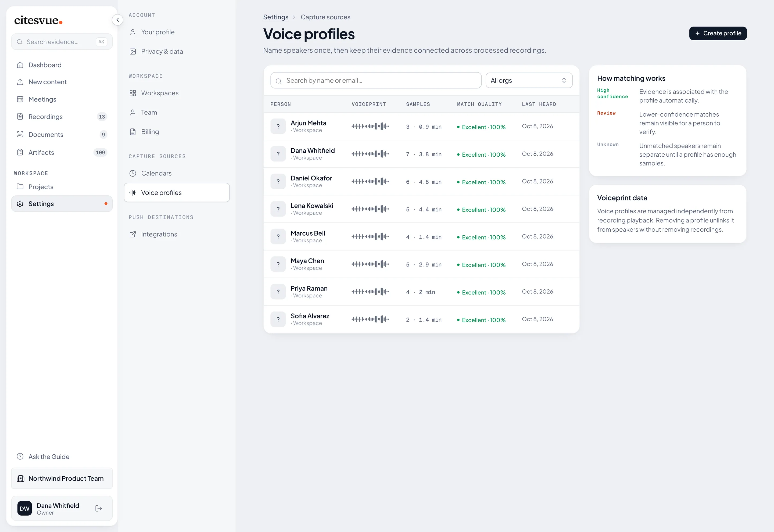This screenshot has width=774, height=532.
Task: Click Lena Kowalski's Excellent 100% match quality
Action: pyautogui.click(x=481, y=210)
